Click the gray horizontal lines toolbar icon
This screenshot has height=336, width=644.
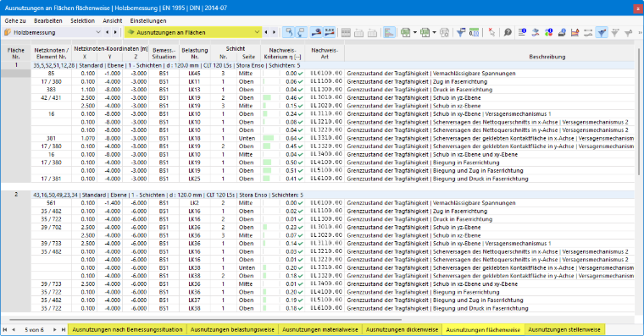[588, 32]
